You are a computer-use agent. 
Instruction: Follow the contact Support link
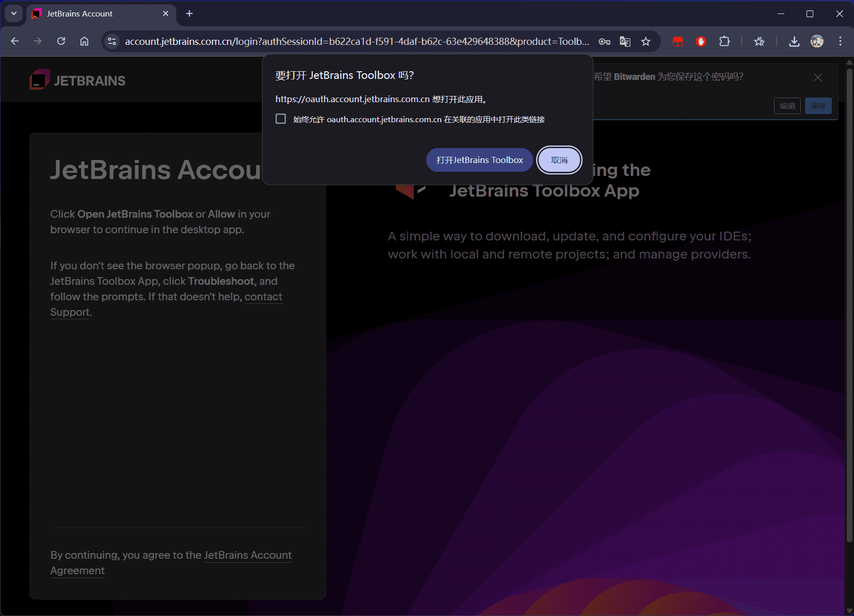point(264,297)
